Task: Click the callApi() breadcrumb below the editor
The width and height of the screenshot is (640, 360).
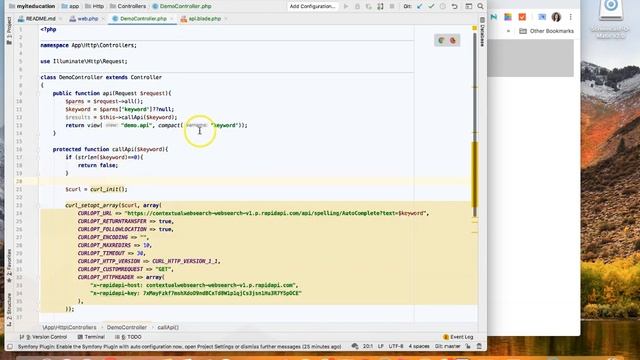Action: pyautogui.click(x=168, y=327)
